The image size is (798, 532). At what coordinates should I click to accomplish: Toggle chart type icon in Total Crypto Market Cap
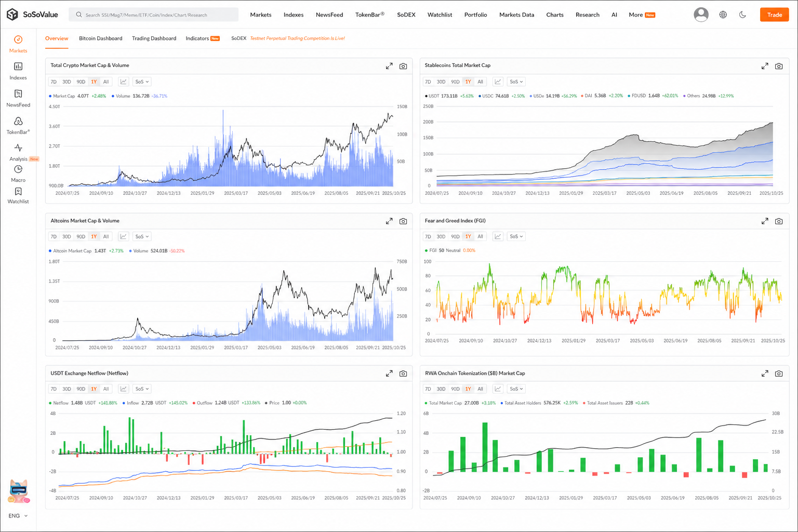(124, 82)
